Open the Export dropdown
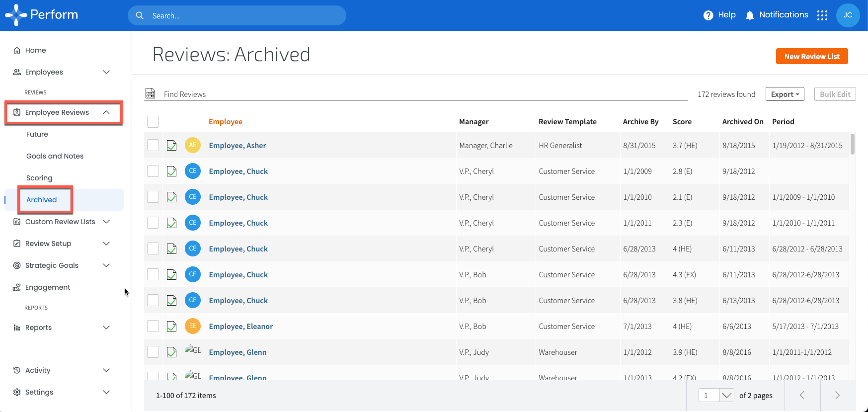868x412 pixels. (785, 94)
